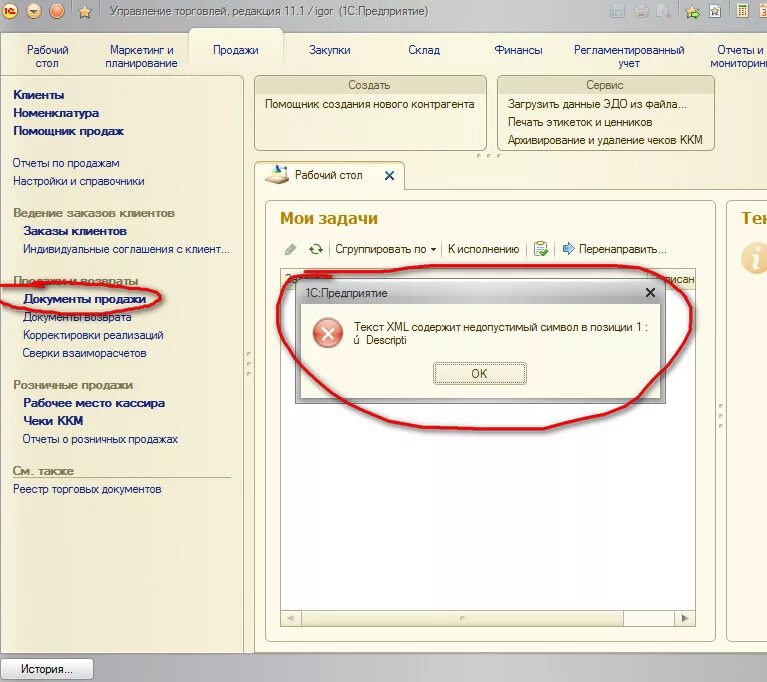Click the Print preview icon in title bar

click(x=664, y=11)
